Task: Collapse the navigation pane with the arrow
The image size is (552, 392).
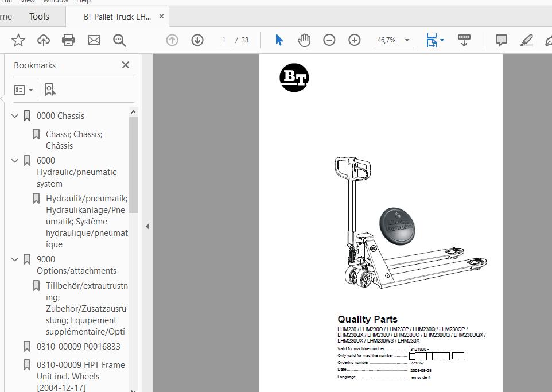Action: click(x=147, y=227)
